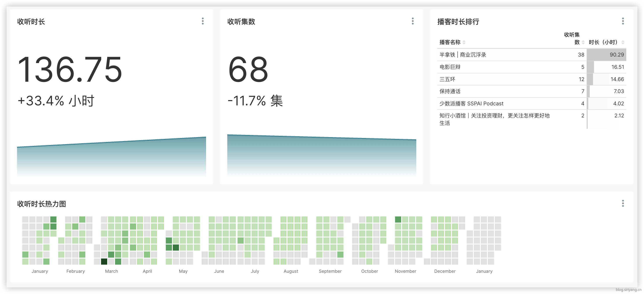Image resolution: width=644 pixels, height=294 pixels.
Task: Open the 收听时长 card options menu
Action: (x=203, y=21)
